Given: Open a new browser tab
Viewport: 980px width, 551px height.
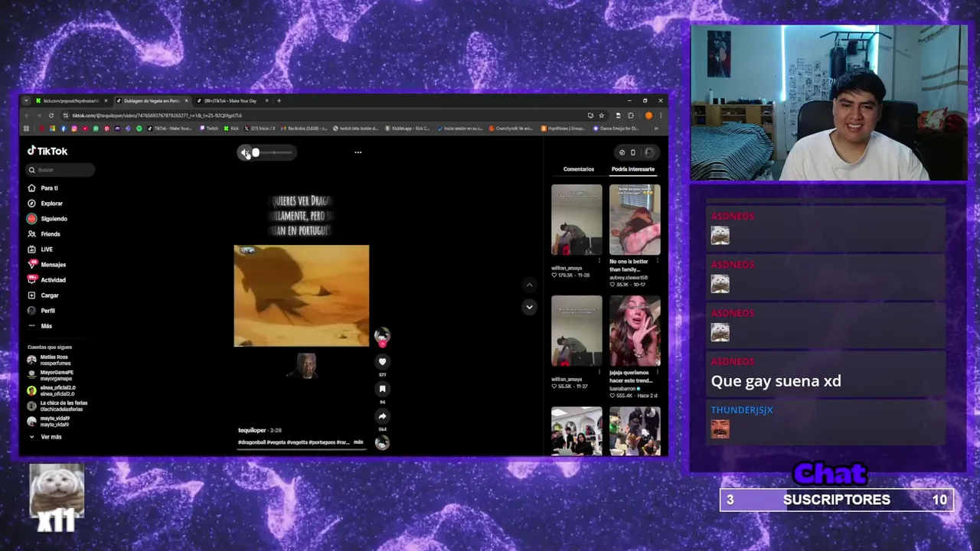Looking at the screenshot, I should [279, 101].
